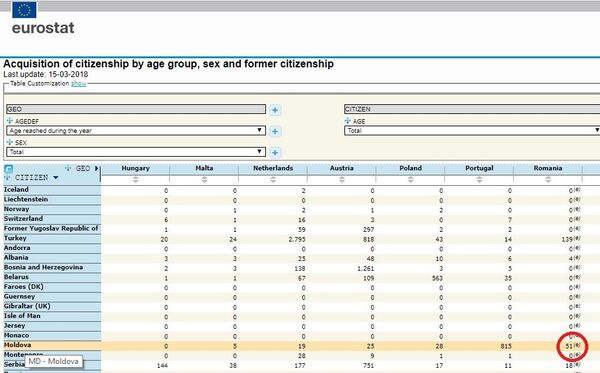Click the move icon beside CITIZEN header

[x=7, y=178]
